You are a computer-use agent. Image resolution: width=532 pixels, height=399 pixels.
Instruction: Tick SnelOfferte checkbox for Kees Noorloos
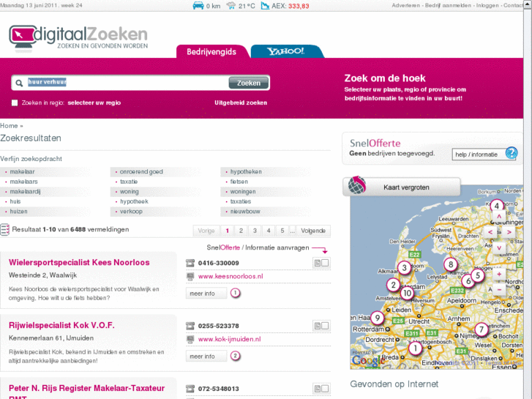(325, 263)
